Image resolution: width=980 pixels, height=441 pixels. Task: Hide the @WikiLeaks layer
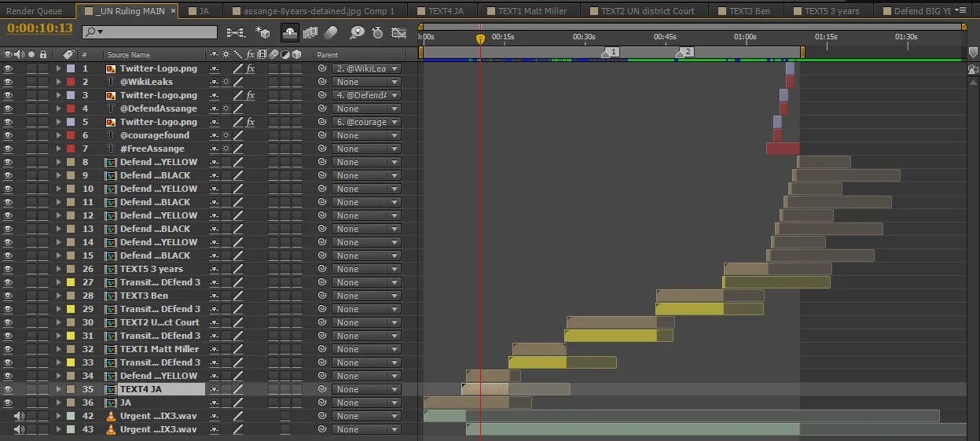click(x=9, y=82)
